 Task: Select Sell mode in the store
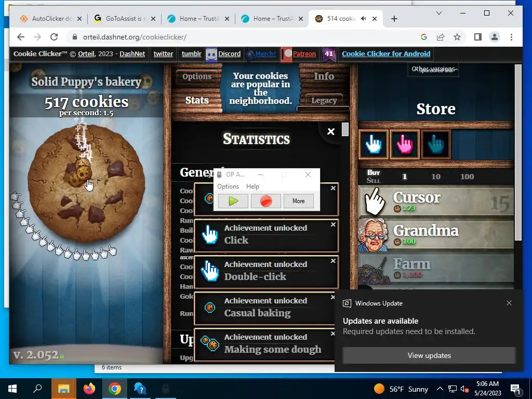[x=374, y=180]
